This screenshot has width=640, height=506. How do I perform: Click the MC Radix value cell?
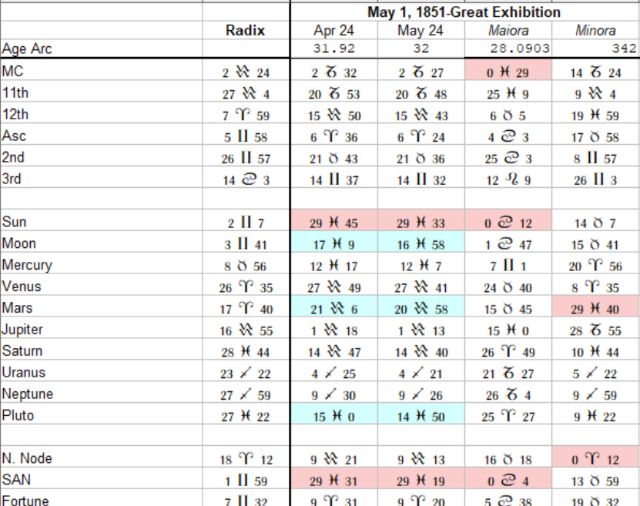pos(246,70)
